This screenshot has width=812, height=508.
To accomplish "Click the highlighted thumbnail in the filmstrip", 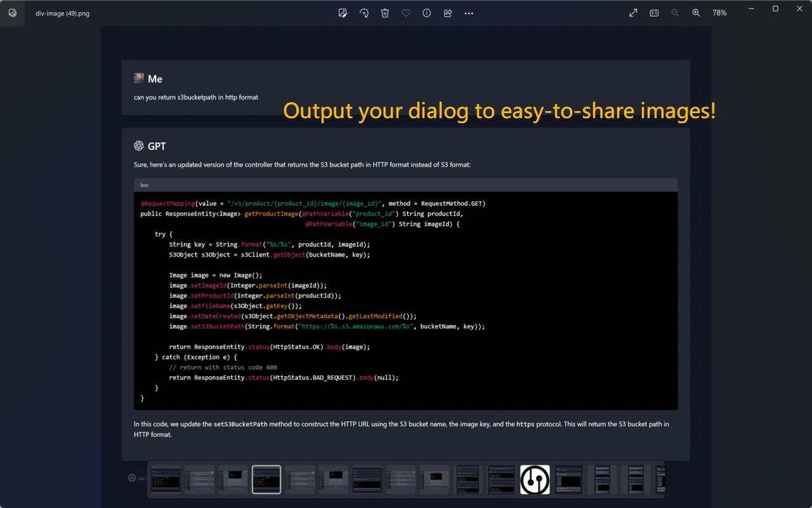I will (266, 479).
